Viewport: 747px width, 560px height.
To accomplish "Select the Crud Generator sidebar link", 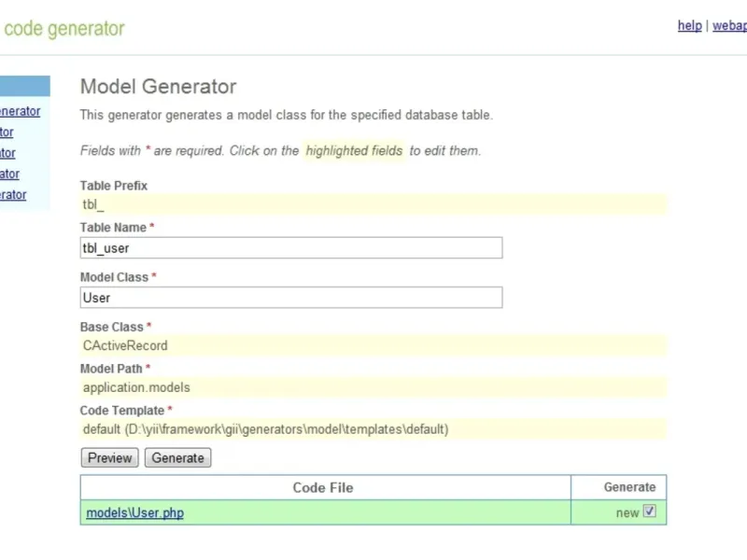I will [7, 133].
